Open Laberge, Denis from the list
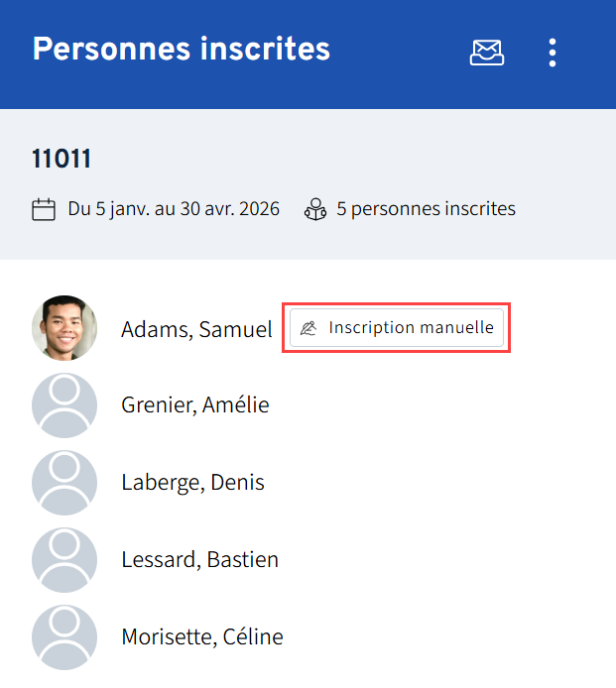 coord(192,483)
